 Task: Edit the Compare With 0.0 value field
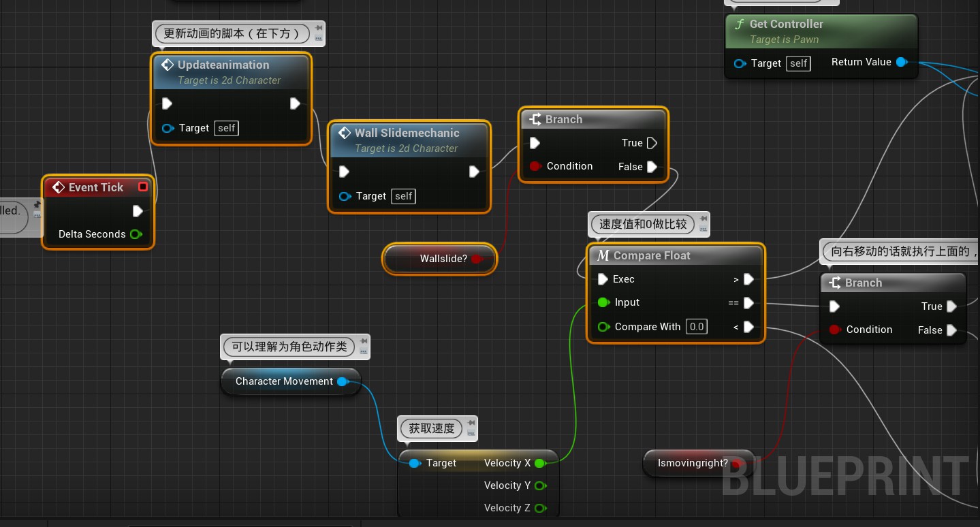(x=696, y=327)
